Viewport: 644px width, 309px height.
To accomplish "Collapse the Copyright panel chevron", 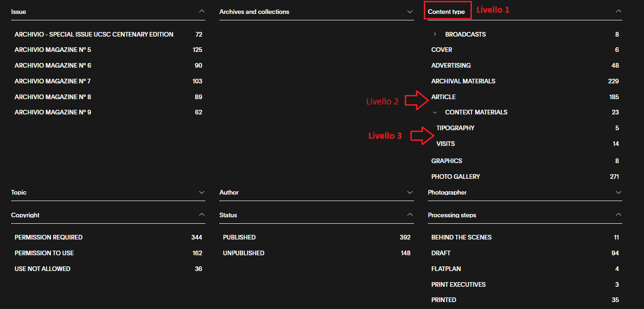I will point(201,215).
